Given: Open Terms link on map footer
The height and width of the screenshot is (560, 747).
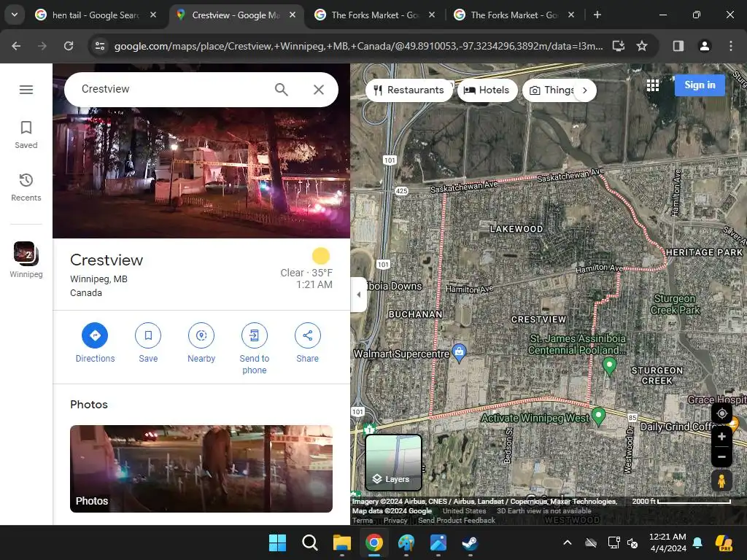Looking at the screenshot, I should [363, 521].
